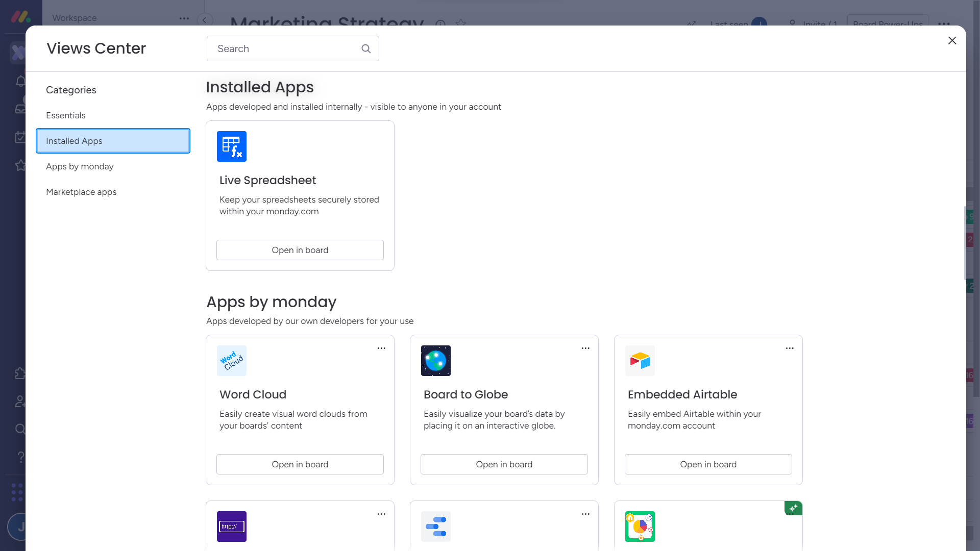980x551 pixels.
Task: Open Embedded Airtable in board
Action: 708,464
